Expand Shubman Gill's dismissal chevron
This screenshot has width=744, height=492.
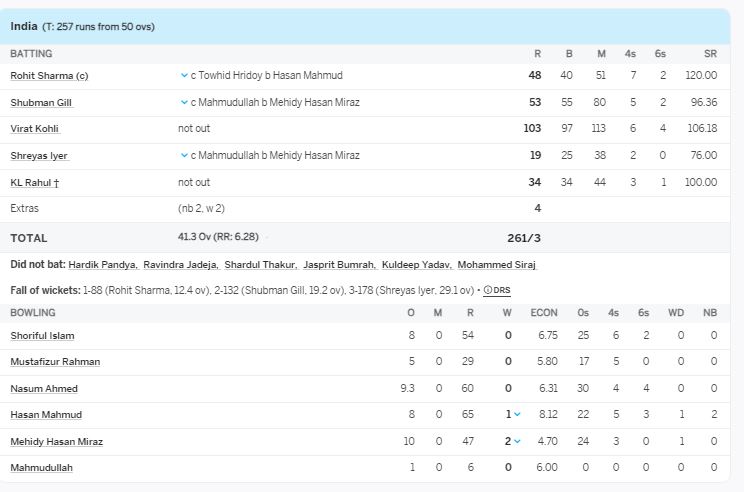[x=184, y=102]
